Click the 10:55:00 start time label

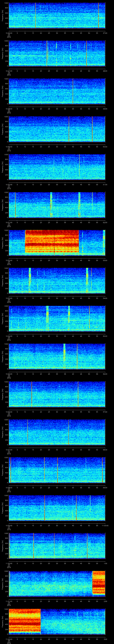point(9,374)
